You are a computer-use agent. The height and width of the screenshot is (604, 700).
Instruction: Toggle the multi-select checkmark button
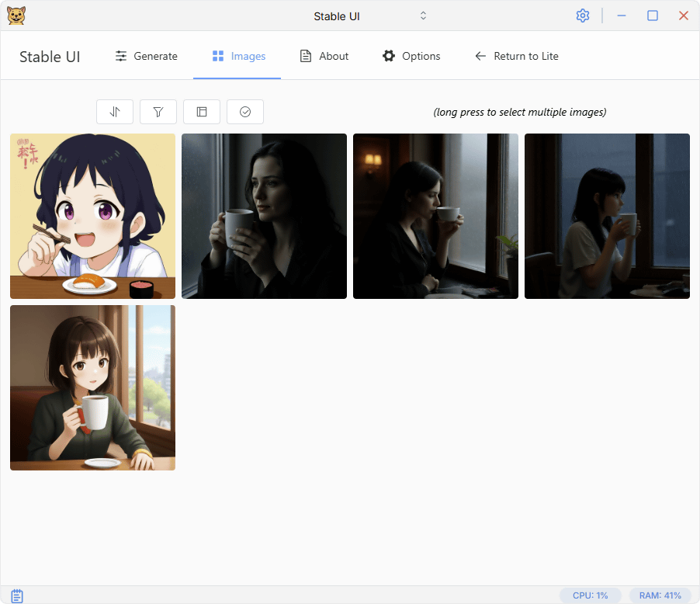click(245, 112)
